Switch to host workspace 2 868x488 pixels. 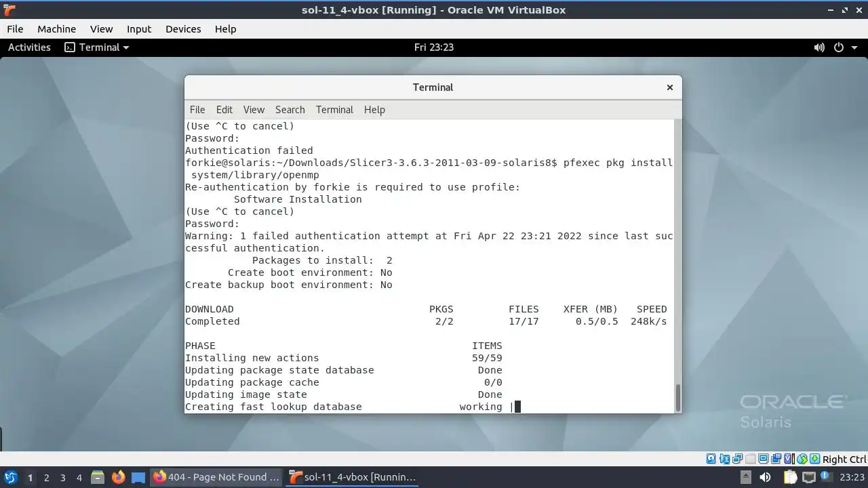47,478
